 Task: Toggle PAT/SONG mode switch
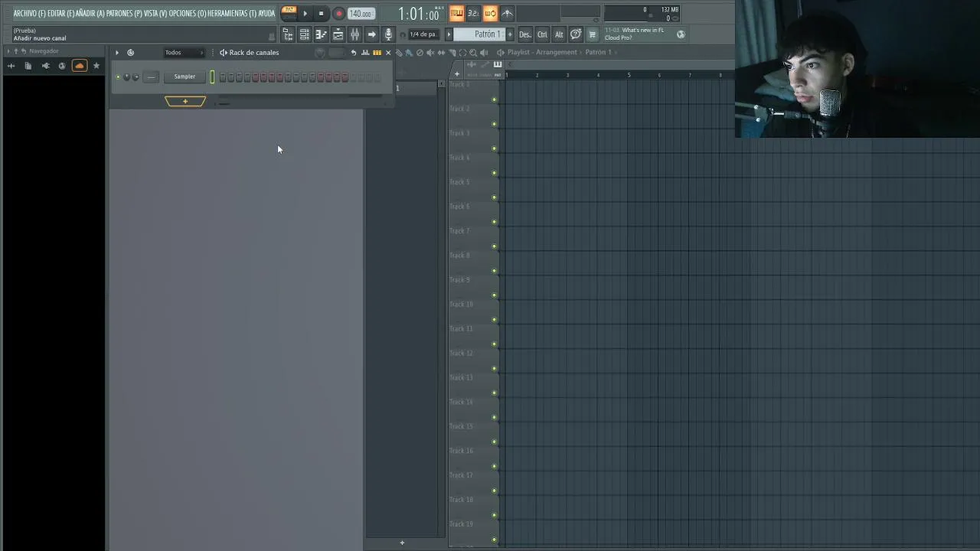[x=289, y=13]
